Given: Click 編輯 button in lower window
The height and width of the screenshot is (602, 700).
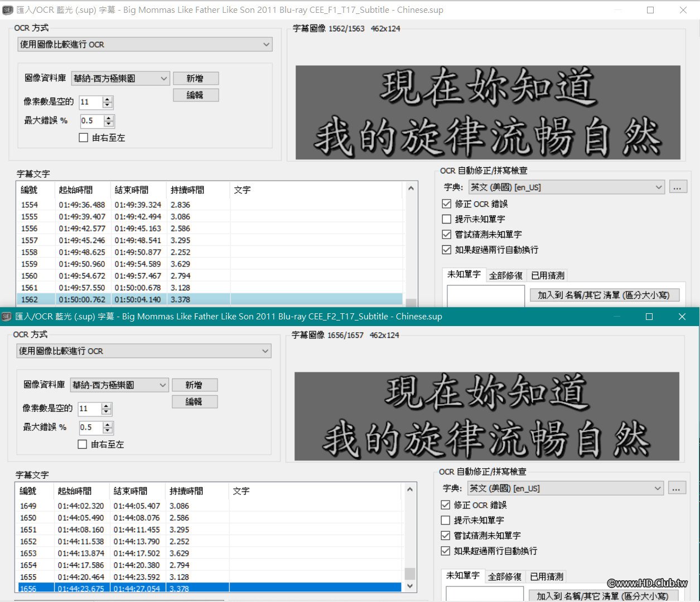Looking at the screenshot, I should pyautogui.click(x=194, y=402).
